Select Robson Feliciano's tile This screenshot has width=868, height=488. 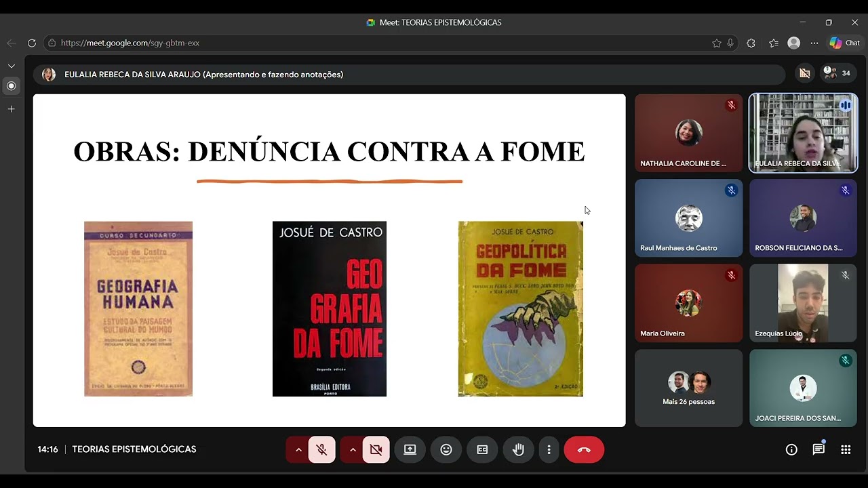pyautogui.click(x=803, y=218)
